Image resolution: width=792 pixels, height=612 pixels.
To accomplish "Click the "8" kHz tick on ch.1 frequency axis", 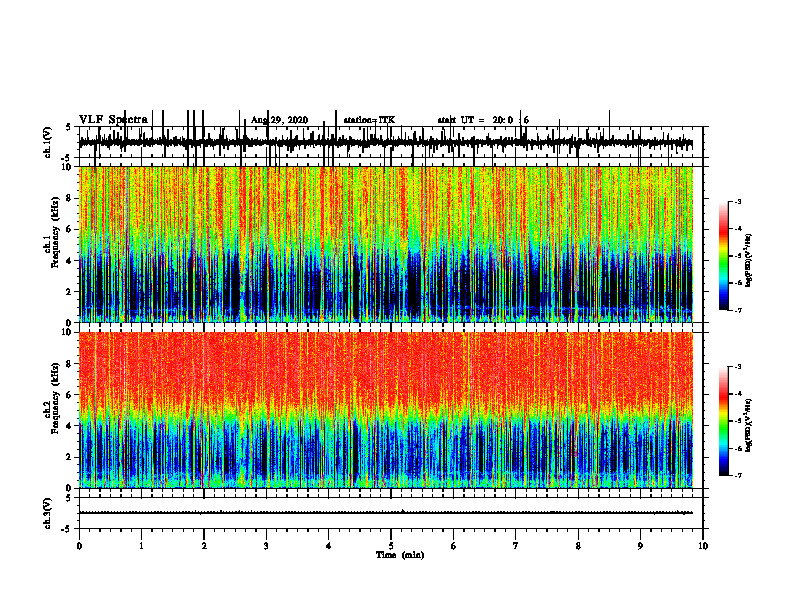I will click(70, 198).
